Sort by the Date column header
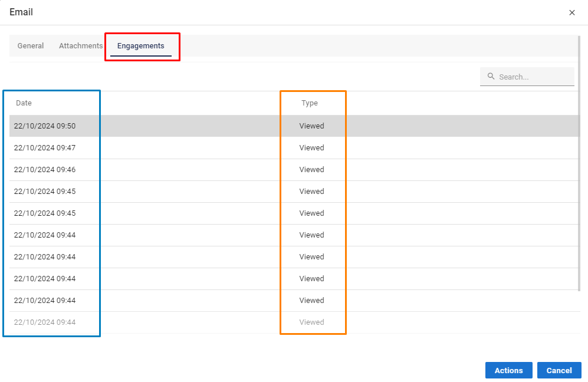 coord(24,103)
